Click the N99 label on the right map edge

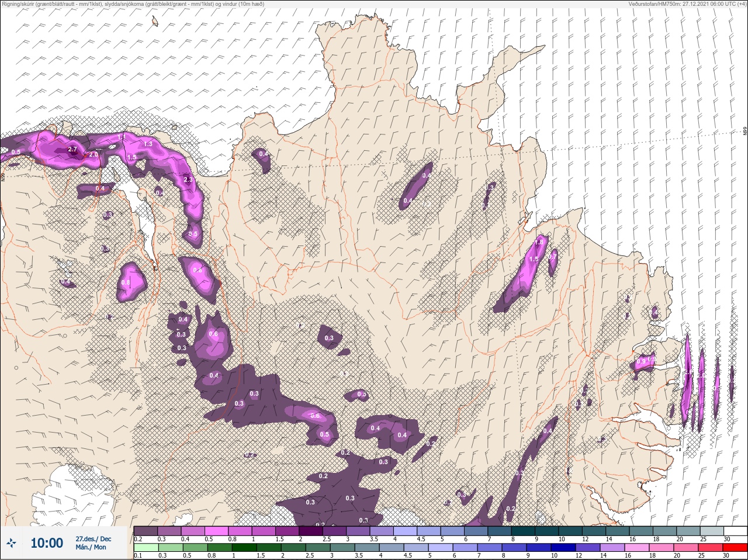click(x=745, y=132)
